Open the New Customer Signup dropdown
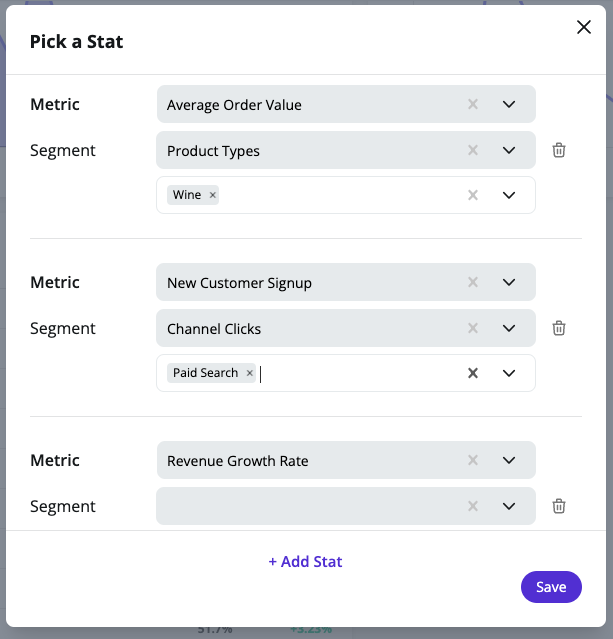This screenshot has width=613, height=639. (x=509, y=282)
